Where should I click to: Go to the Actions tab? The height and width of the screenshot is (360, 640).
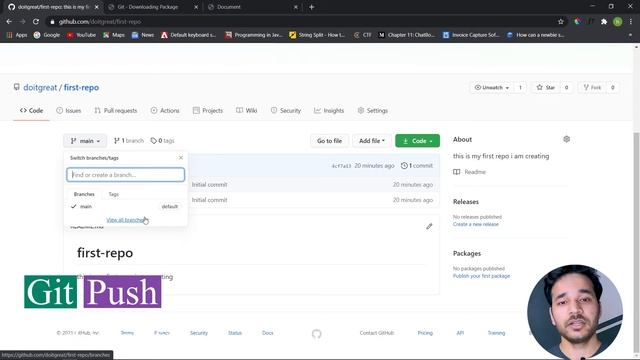165,111
